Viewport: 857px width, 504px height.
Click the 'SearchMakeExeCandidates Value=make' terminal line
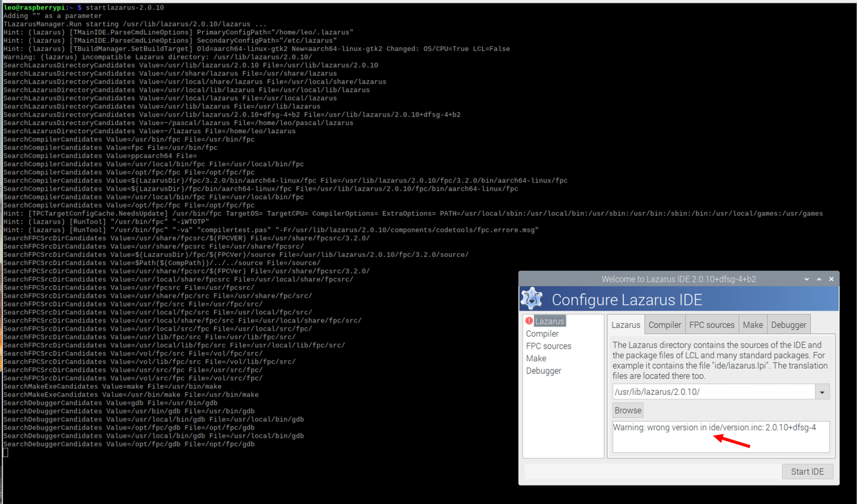coord(112,386)
